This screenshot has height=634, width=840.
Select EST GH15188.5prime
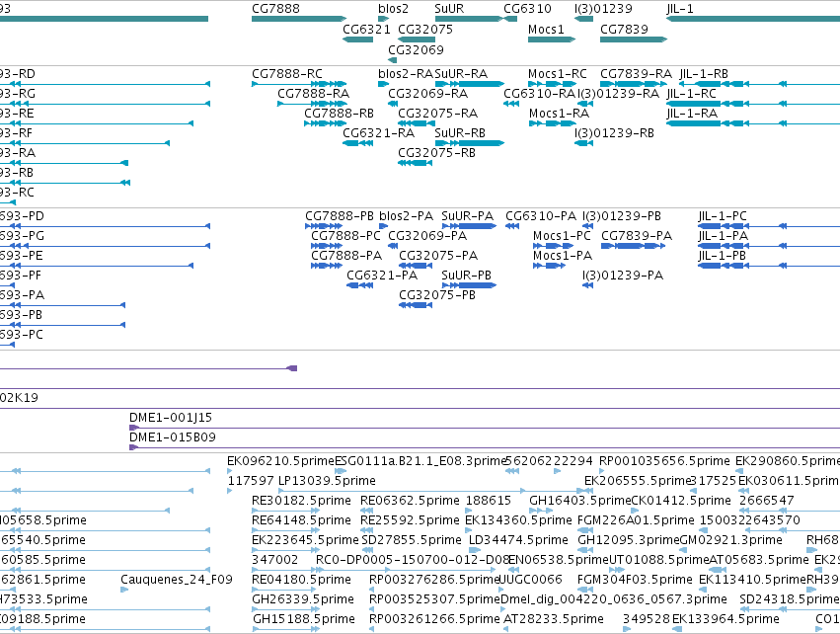click(x=304, y=619)
